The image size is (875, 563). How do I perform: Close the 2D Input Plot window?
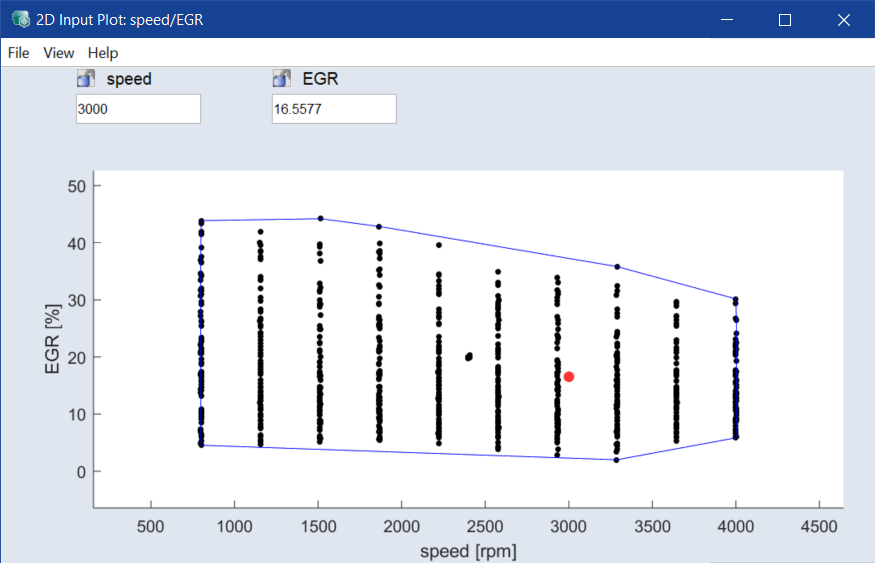pos(842,20)
